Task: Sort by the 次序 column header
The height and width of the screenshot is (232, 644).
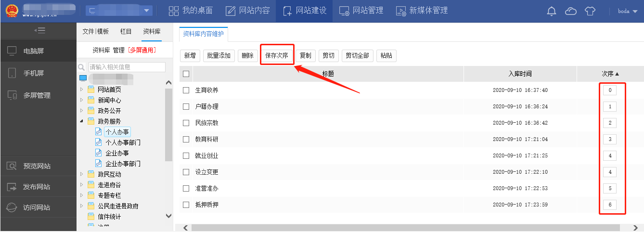Action: 610,74
